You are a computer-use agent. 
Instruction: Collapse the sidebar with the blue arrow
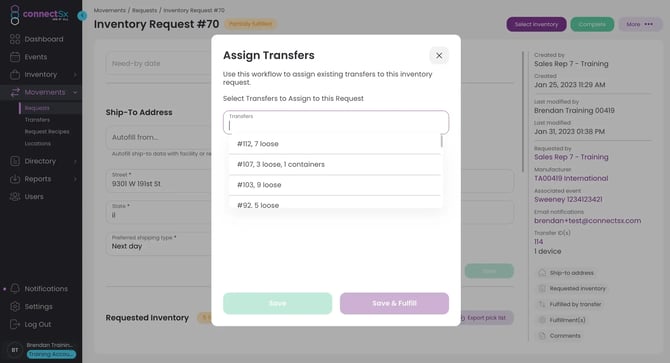82,16
